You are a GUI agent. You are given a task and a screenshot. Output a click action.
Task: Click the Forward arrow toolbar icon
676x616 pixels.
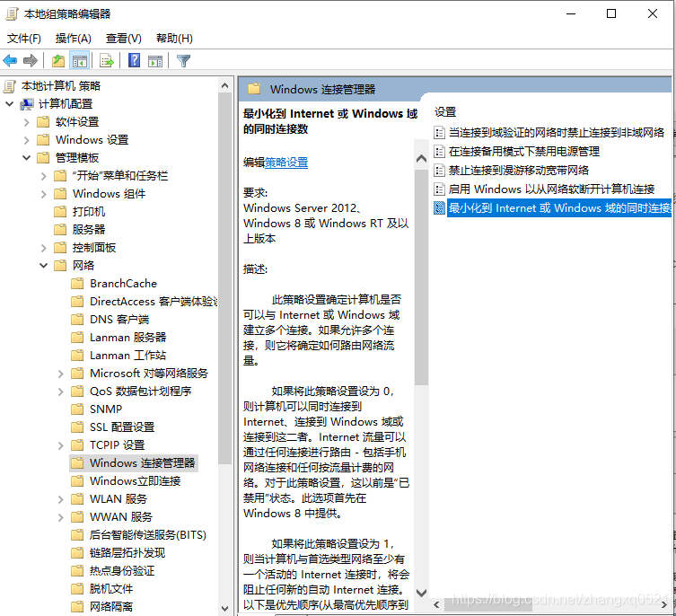(x=31, y=61)
